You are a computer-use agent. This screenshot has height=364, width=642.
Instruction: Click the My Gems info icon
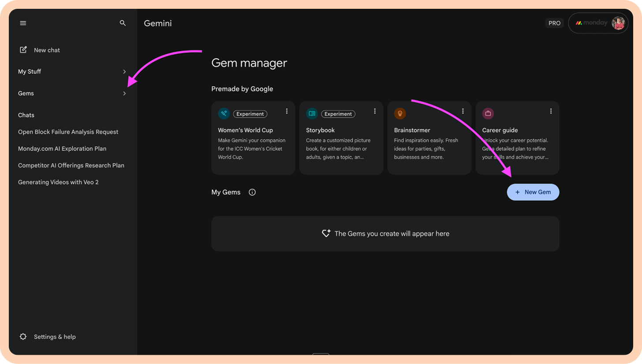(252, 192)
